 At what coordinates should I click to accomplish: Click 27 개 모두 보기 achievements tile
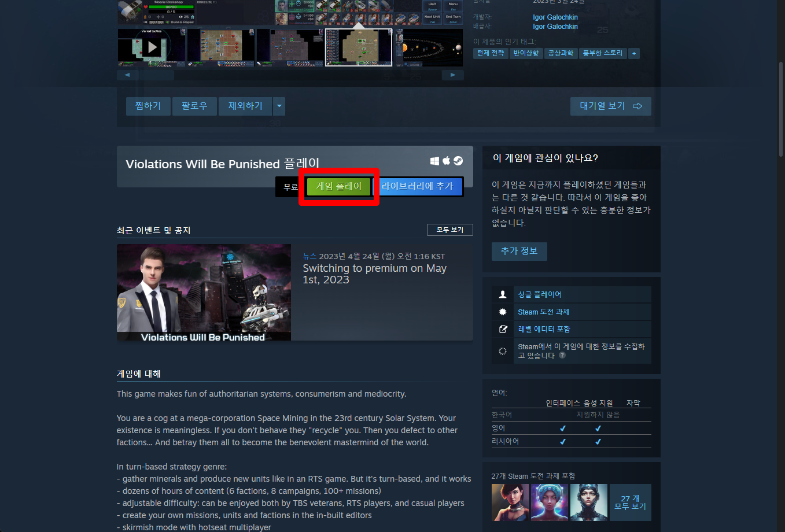pos(631,503)
